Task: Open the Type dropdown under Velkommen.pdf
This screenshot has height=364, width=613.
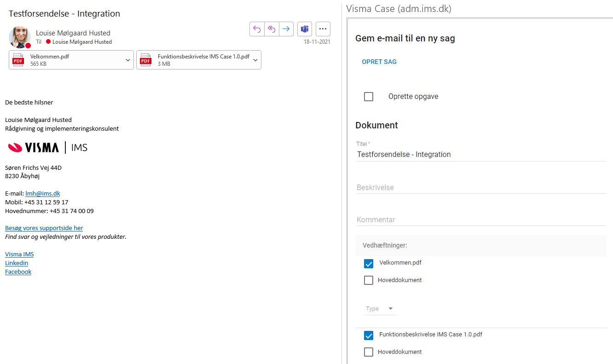Action: point(380,309)
